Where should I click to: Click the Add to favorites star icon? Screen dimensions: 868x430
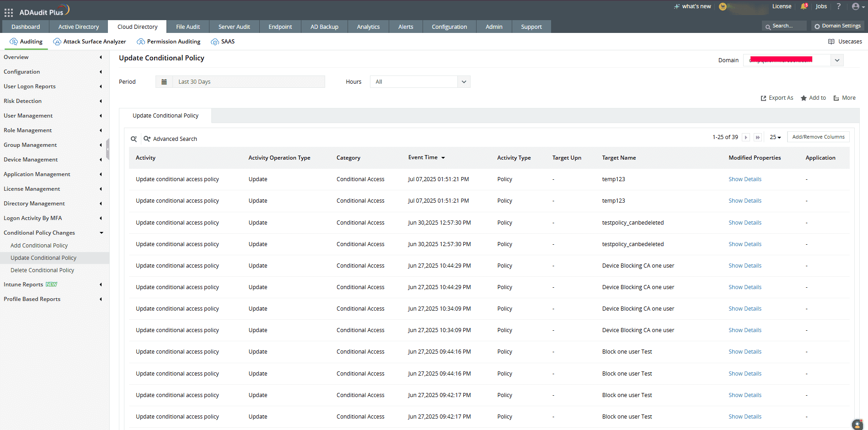(804, 97)
